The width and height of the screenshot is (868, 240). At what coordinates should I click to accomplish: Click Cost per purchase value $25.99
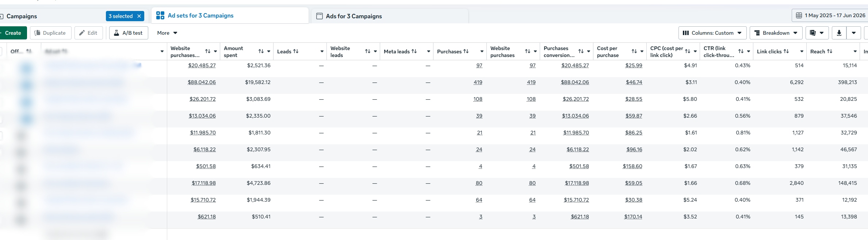click(x=634, y=65)
